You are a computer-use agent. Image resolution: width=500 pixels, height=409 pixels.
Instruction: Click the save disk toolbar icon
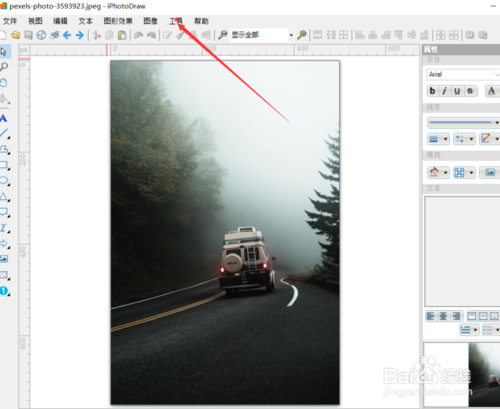click(28, 35)
